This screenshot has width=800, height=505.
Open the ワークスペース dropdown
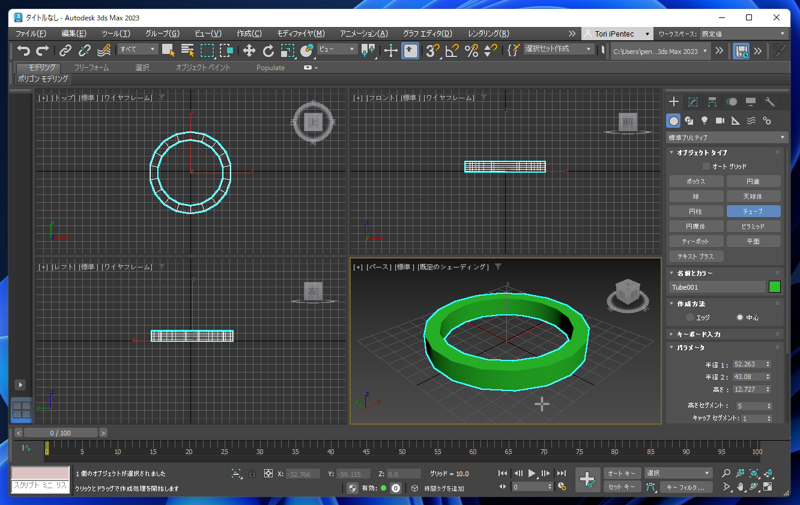pyautogui.click(x=743, y=34)
